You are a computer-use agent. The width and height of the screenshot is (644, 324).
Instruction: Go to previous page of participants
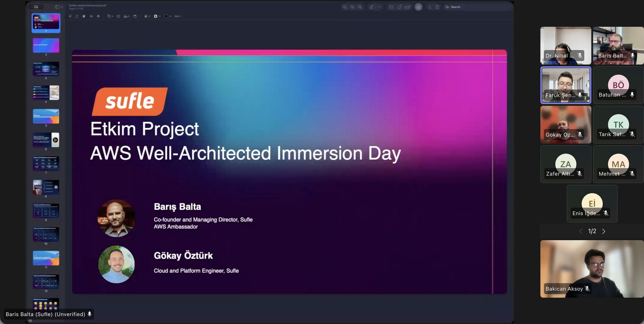pyautogui.click(x=581, y=232)
